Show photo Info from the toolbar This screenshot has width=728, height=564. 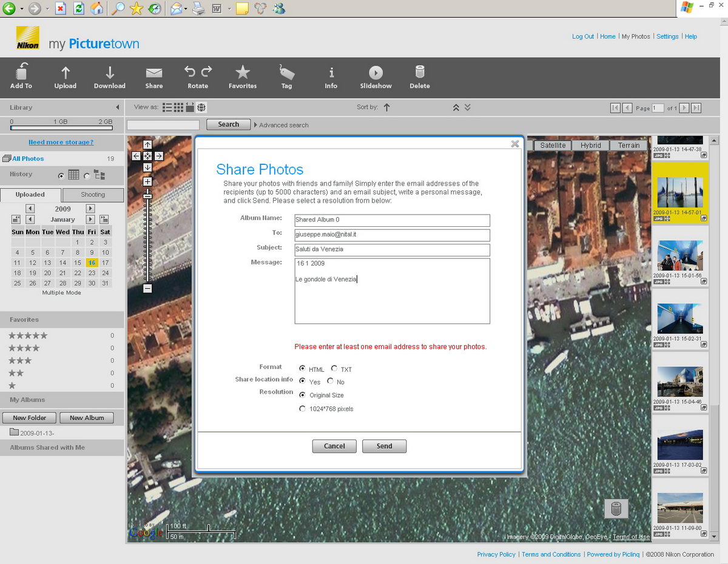click(x=331, y=73)
